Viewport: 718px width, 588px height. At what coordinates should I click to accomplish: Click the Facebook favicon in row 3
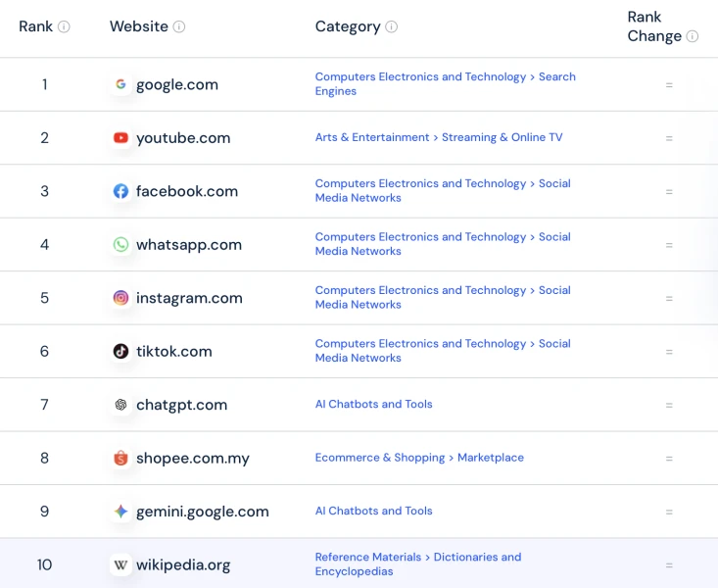pyautogui.click(x=120, y=191)
